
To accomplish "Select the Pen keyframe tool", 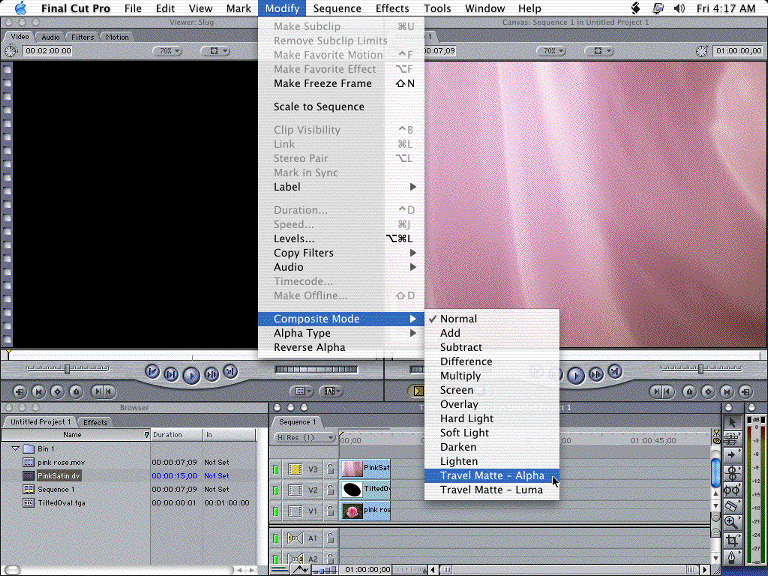I will click(x=732, y=557).
